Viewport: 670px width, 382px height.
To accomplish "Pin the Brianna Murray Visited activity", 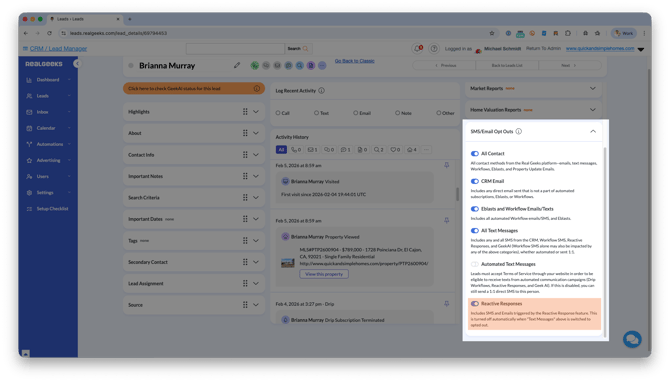I will point(446,165).
